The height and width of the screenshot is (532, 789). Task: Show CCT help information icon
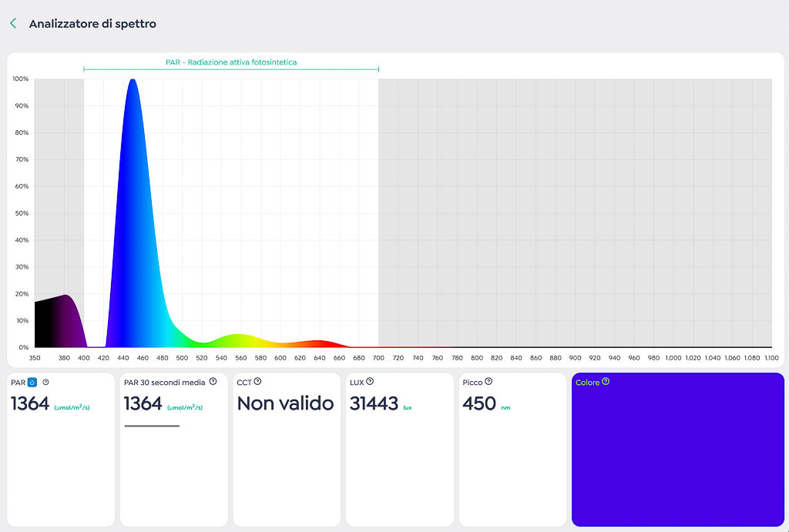(257, 381)
